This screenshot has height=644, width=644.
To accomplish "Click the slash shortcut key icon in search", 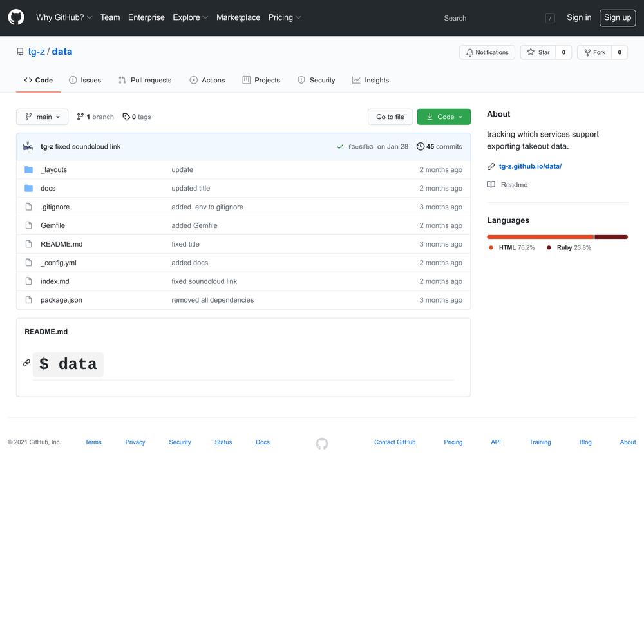I will [x=550, y=18].
